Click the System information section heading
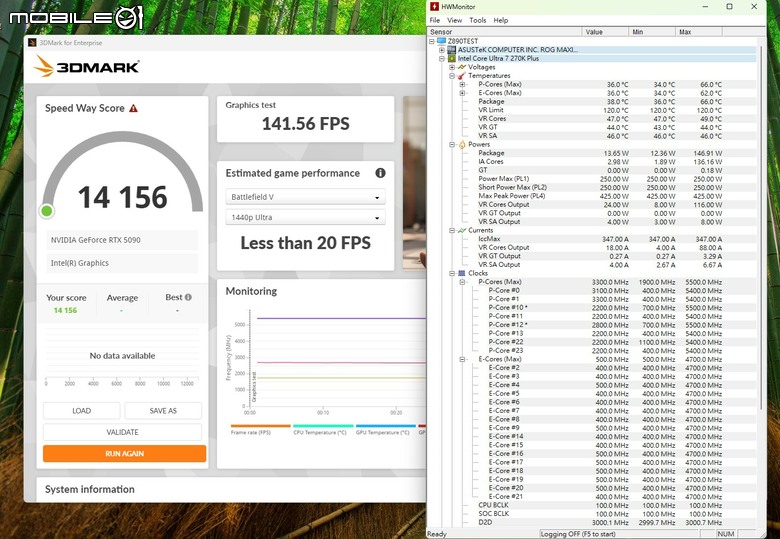The height and width of the screenshot is (539, 780). click(90, 489)
